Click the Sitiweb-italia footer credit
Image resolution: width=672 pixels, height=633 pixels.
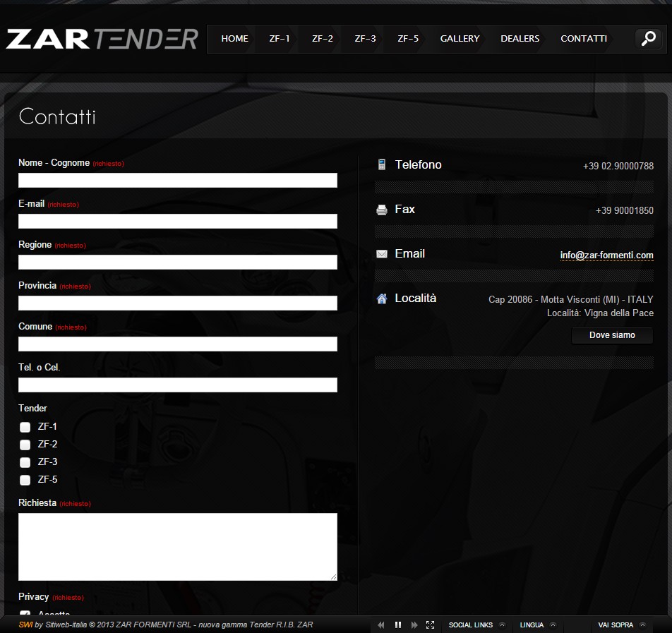click(x=66, y=625)
